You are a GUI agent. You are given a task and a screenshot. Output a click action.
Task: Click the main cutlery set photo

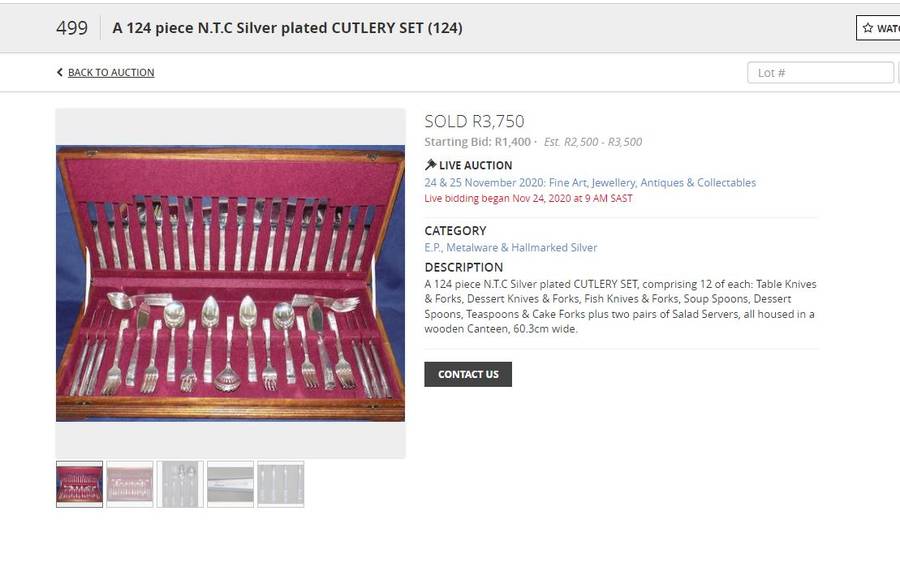pyautogui.click(x=230, y=280)
